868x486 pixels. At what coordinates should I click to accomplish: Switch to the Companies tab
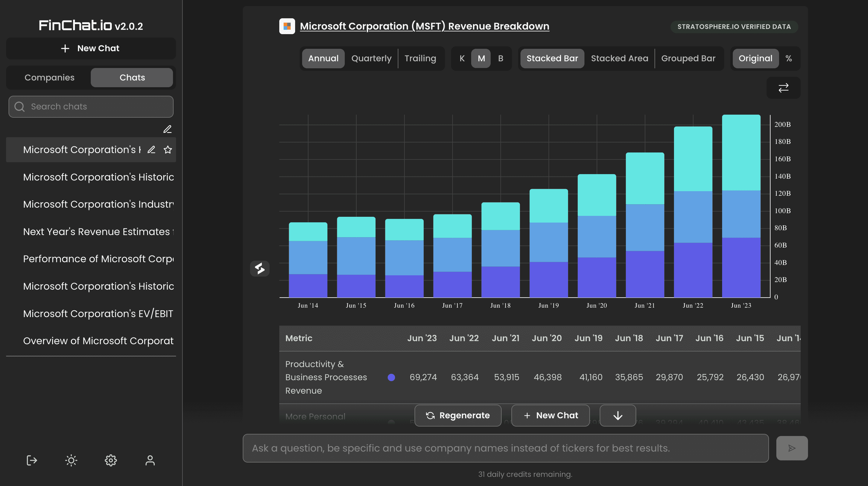tap(50, 77)
